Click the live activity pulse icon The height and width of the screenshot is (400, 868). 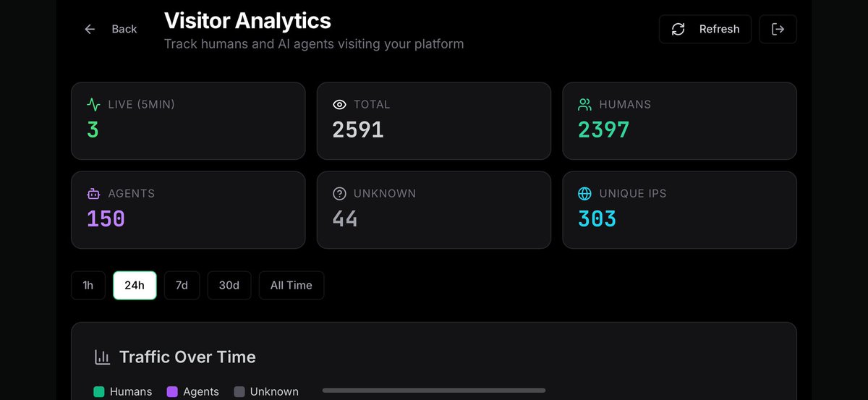(93, 104)
